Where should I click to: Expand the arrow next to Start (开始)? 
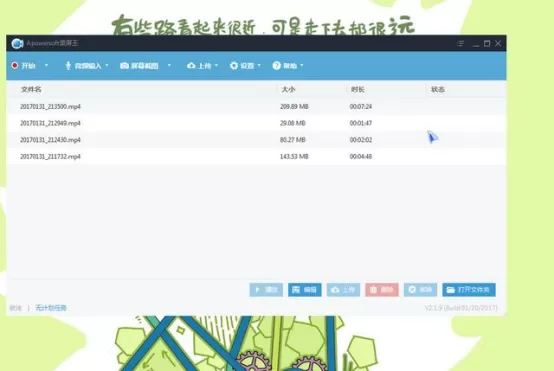click(46, 65)
